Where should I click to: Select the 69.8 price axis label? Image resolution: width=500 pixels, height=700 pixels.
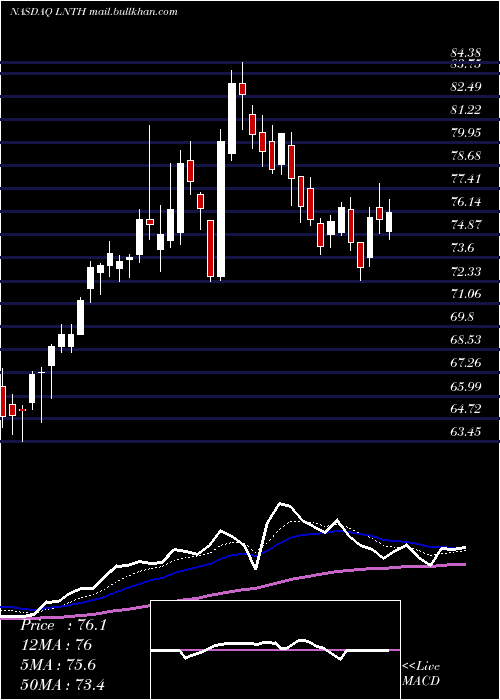(x=463, y=317)
